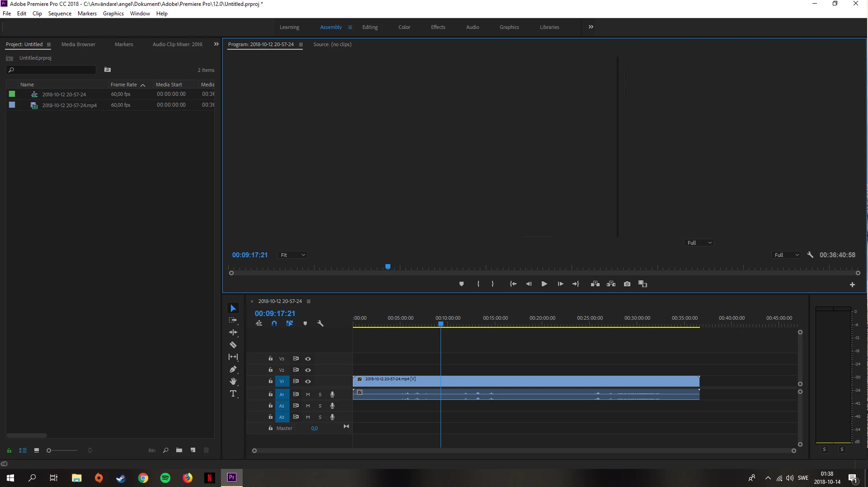Click the sort icons diamond in Project panel
This screenshot has width=868, height=487.
pos(90,450)
